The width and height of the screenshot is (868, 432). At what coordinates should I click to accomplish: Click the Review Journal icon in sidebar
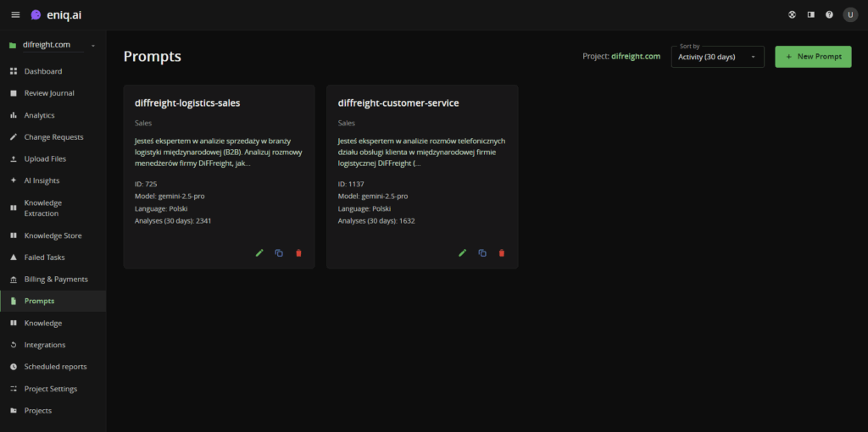click(x=14, y=93)
